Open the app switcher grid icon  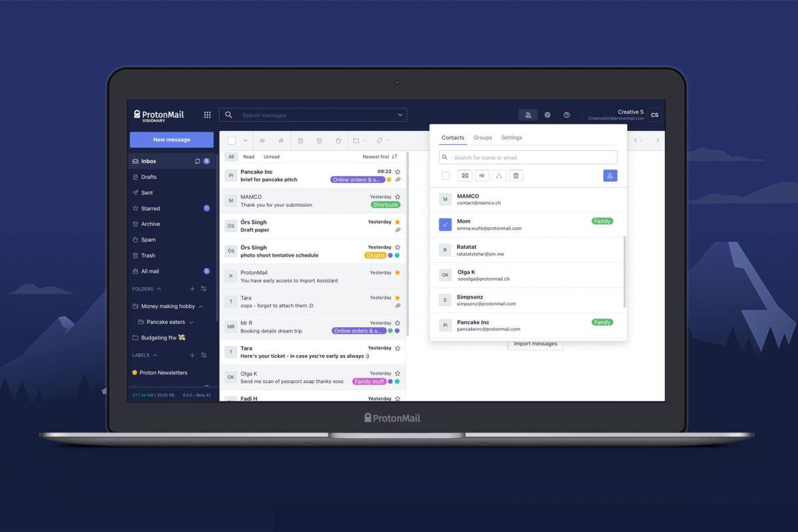[x=207, y=115]
